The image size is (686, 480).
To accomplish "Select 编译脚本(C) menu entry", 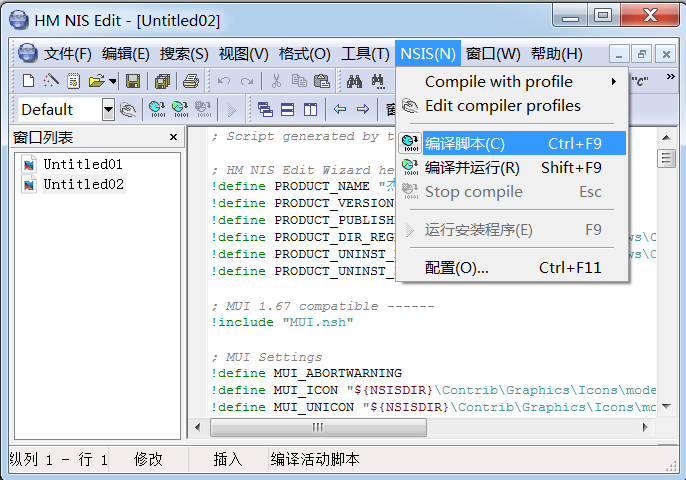I will point(513,144).
